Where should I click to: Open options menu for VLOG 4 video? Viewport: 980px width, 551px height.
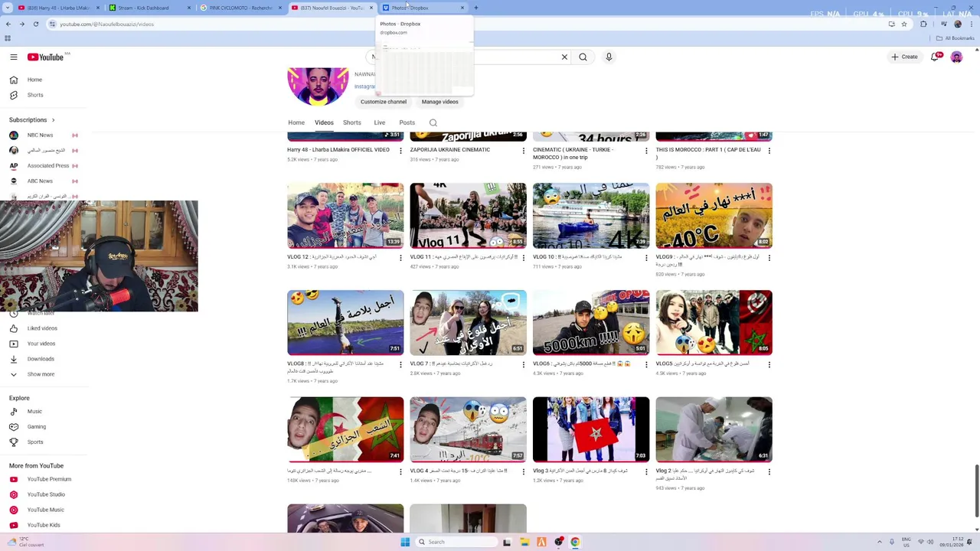524,472
